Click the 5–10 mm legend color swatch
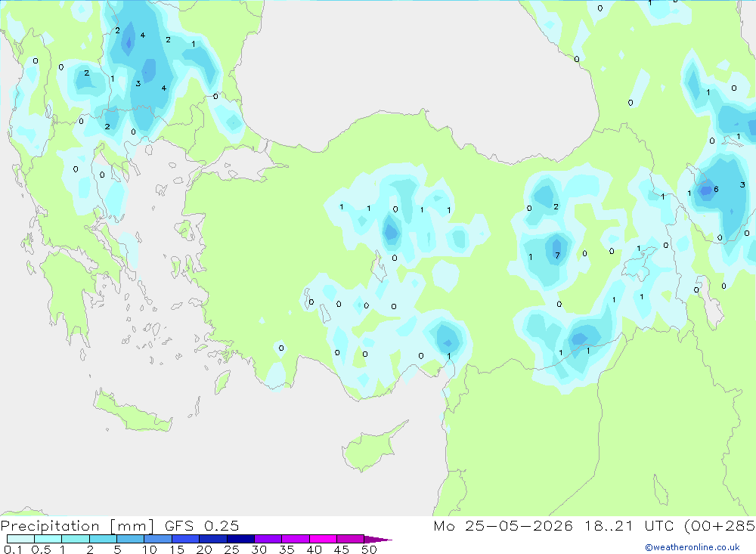Image resolution: width=756 pixels, height=554 pixels. pos(130,539)
